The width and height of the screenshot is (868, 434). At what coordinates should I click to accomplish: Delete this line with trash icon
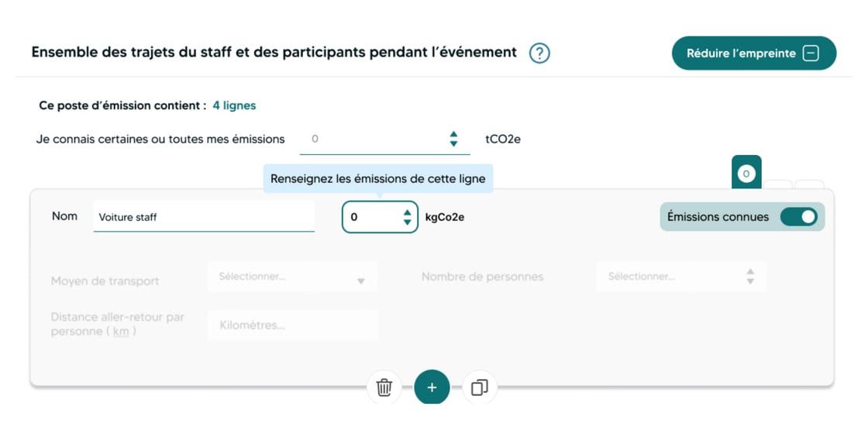pos(384,387)
